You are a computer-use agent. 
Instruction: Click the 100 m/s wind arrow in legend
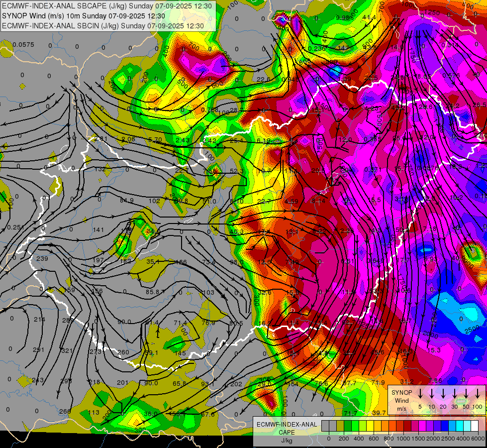click(x=478, y=394)
